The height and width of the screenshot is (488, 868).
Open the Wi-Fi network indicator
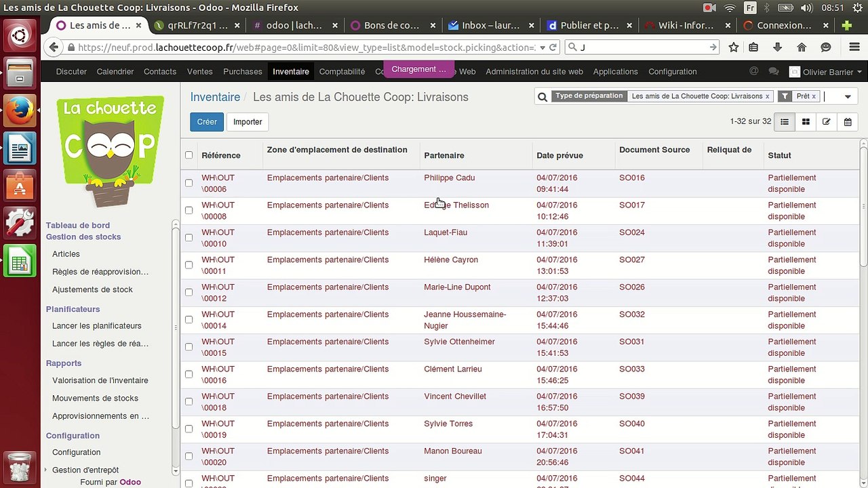click(730, 8)
